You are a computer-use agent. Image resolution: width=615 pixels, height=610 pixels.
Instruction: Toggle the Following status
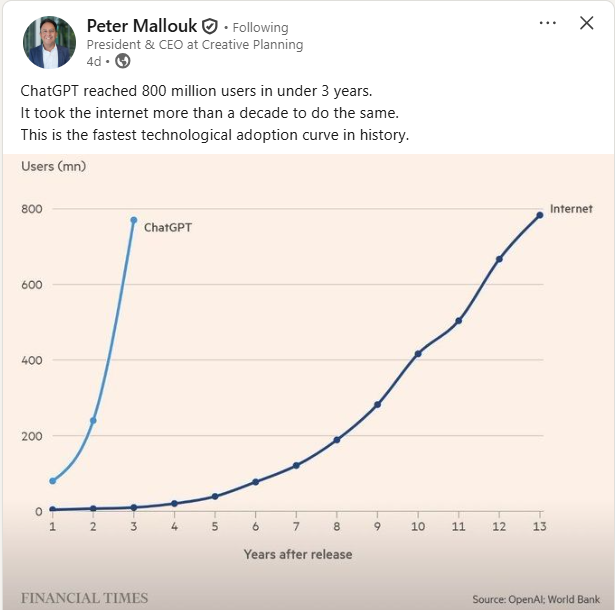(x=260, y=28)
